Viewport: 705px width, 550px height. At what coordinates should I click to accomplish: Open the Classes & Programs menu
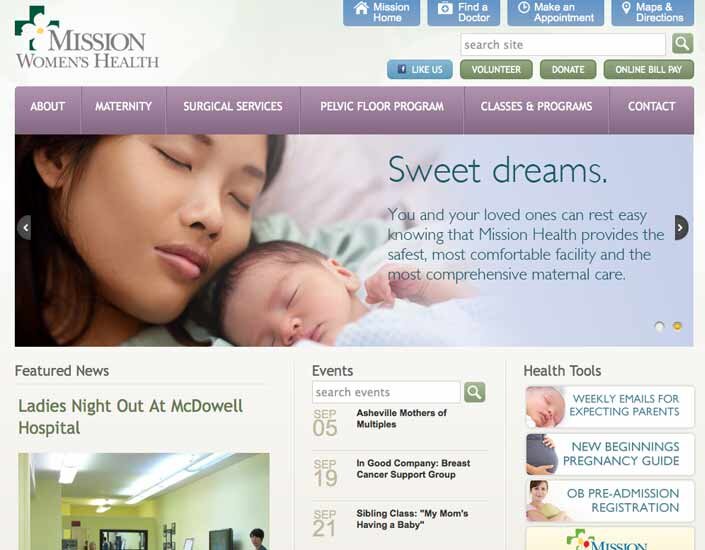point(536,107)
